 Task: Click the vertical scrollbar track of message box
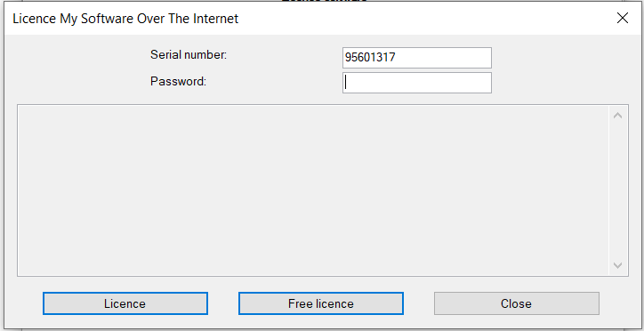pos(617,190)
